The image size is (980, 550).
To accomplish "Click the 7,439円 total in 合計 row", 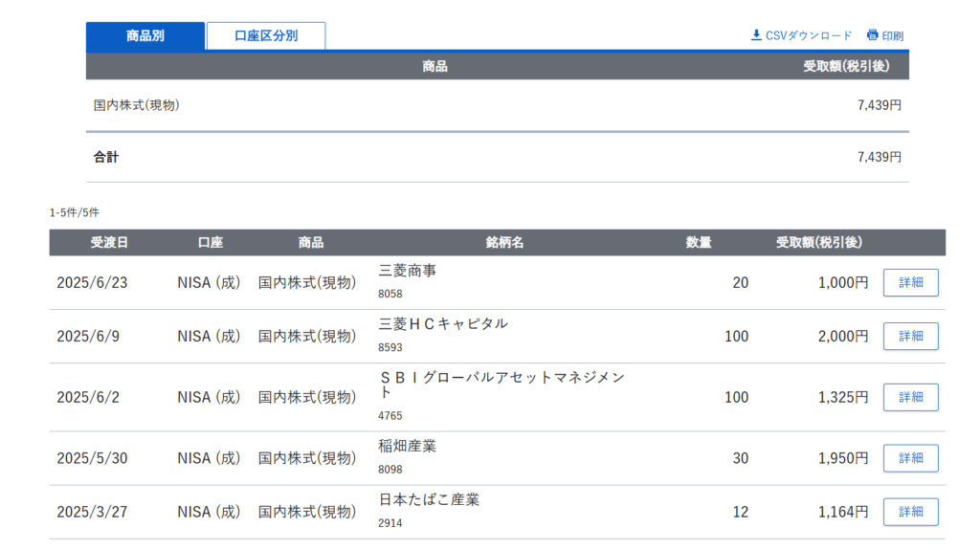I will [x=880, y=157].
